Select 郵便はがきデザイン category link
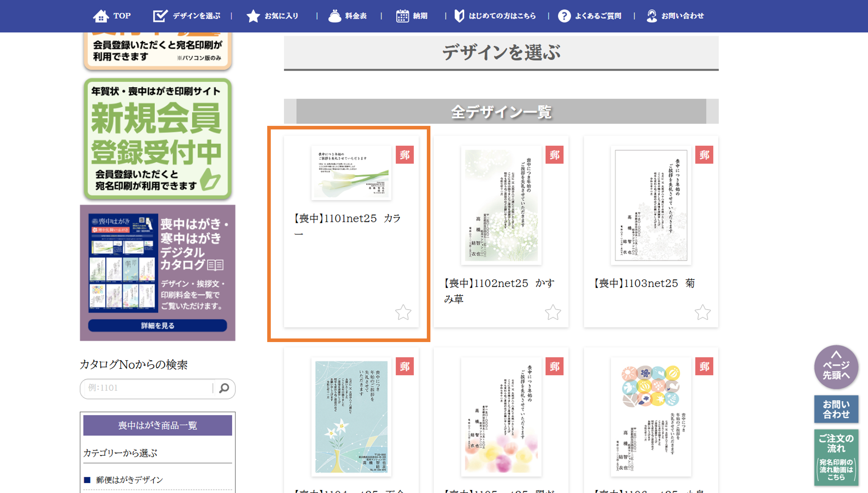Viewport: 868px width, 493px height. click(129, 480)
